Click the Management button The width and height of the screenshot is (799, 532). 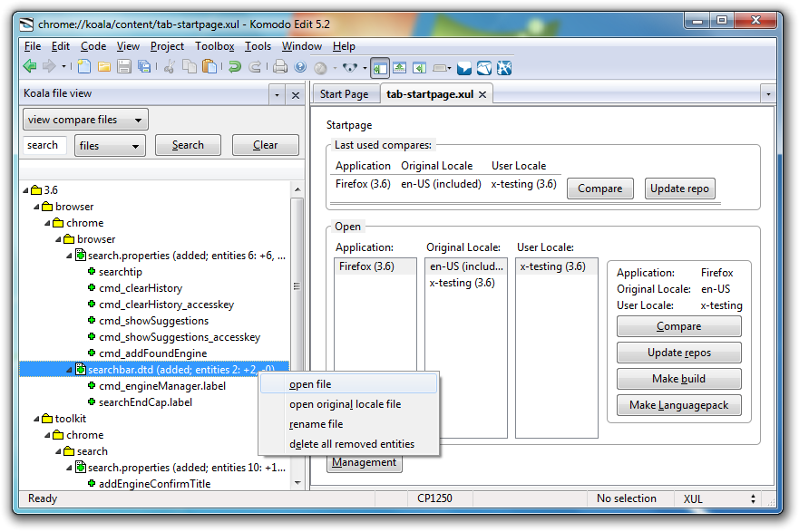pos(365,462)
